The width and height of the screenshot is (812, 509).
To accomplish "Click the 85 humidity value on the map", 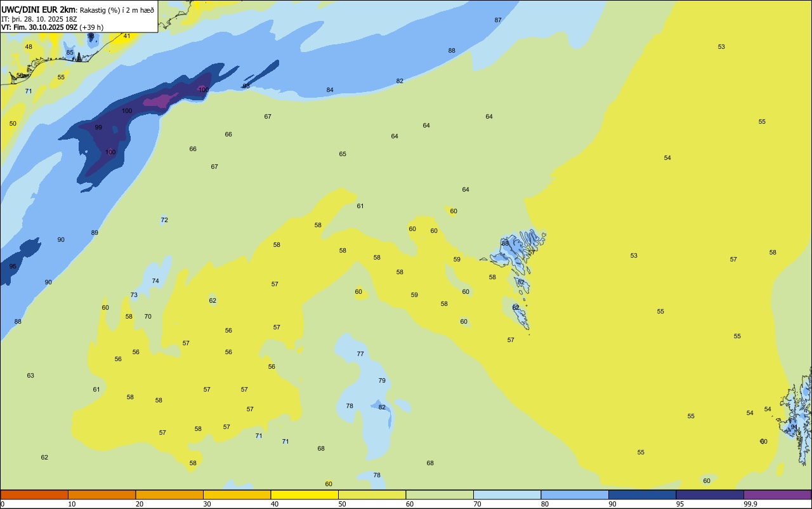I will coord(70,53).
